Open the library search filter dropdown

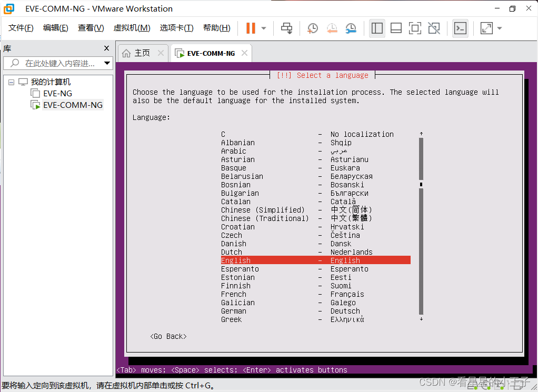(x=107, y=63)
